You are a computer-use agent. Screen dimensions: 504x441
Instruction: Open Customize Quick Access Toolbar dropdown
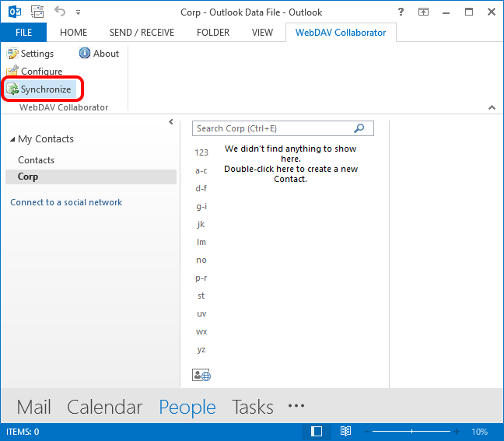pos(78,12)
